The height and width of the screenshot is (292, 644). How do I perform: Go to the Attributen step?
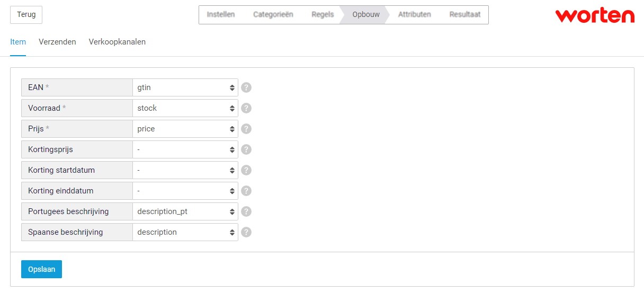414,15
